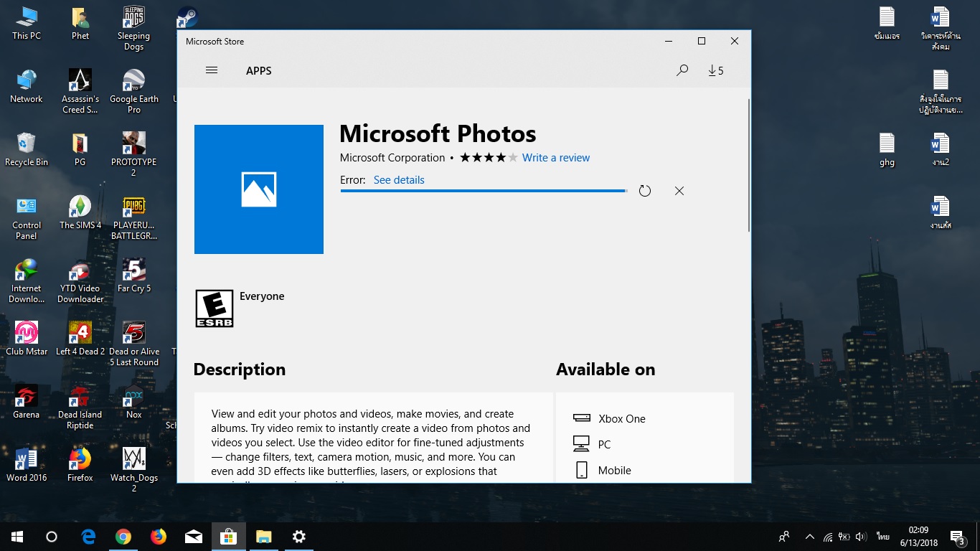Expand hidden system tray icons
Viewport: 980px width, 551px height.
(810, 537)
